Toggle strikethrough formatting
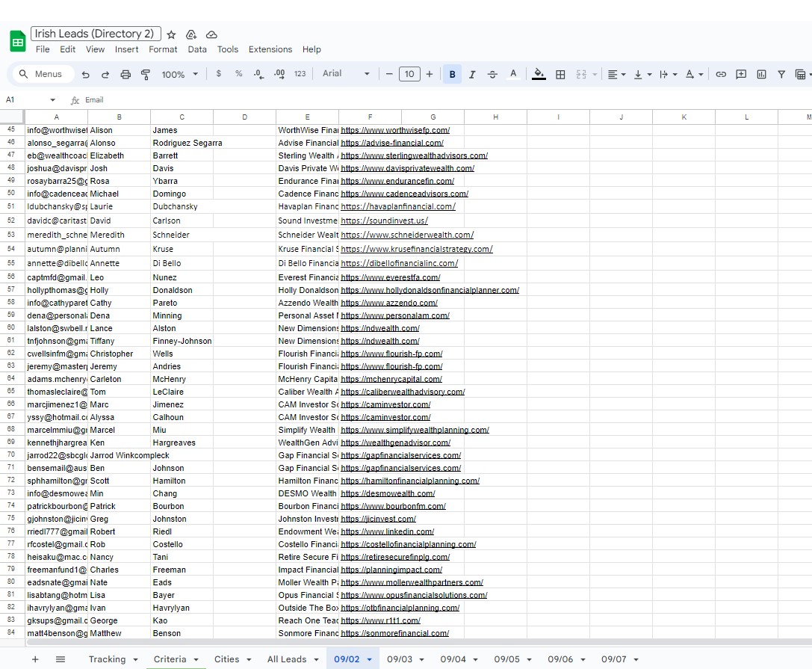 click(492, 74)
